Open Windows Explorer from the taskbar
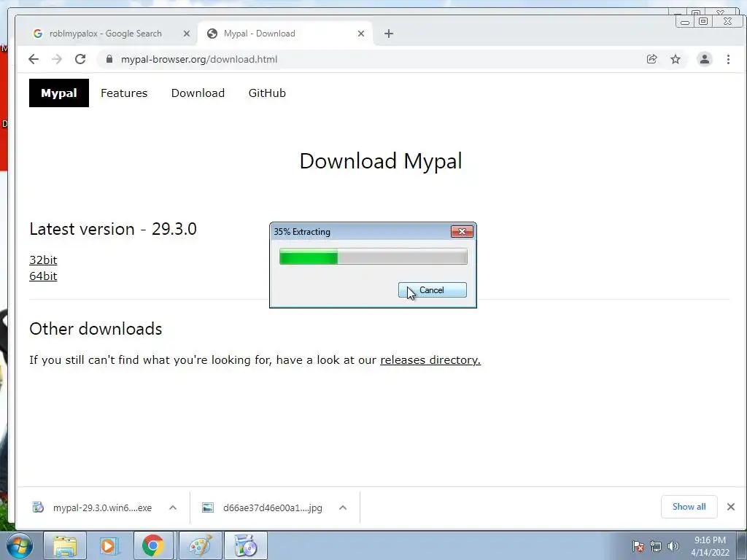Viewport: 747px width, 560px height. [x=65, y=545]
